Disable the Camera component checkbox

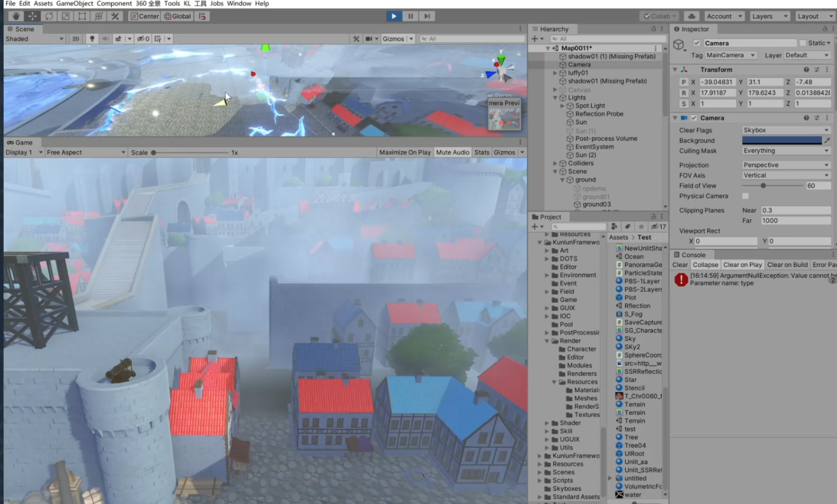(x=694, y=118)
